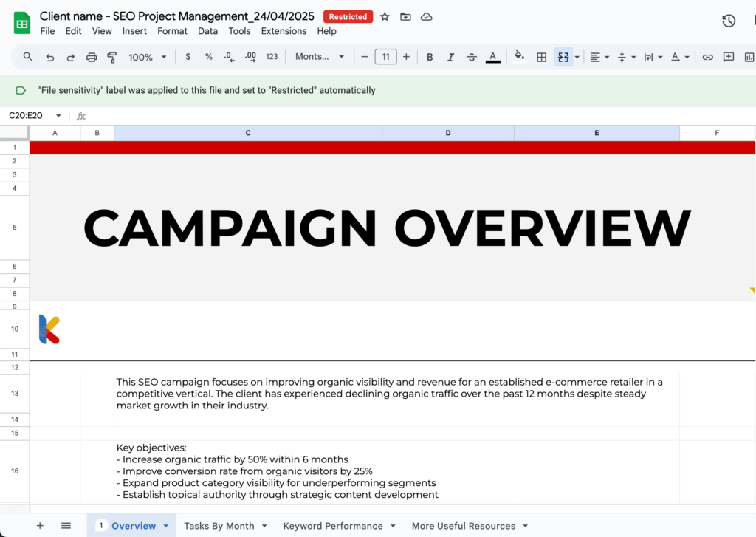Image resolution: width=756 pixels, height=537 pixels.
Task: Open the Help menu
Action: point(326,31)
